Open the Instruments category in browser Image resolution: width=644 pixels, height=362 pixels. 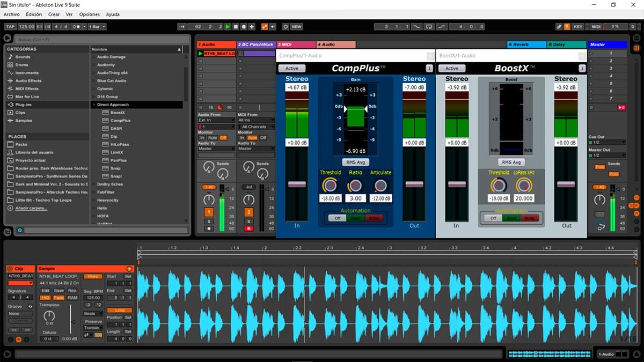(x=27, y=73)
